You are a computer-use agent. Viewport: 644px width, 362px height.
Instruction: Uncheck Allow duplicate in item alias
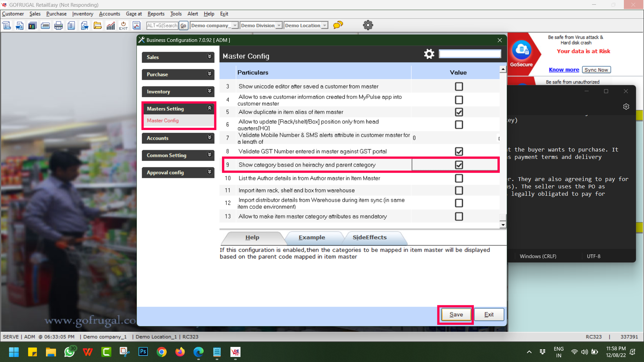[x=459, y=112]
